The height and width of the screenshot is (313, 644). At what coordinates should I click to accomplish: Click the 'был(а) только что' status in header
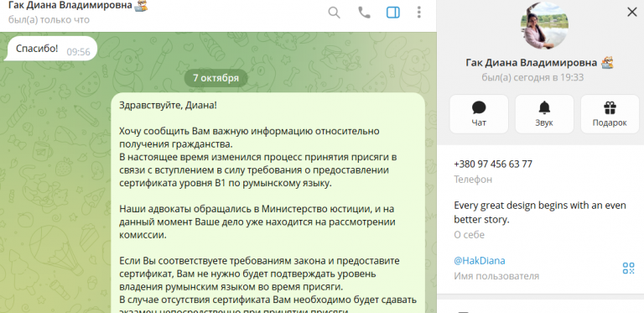[49, 19]
